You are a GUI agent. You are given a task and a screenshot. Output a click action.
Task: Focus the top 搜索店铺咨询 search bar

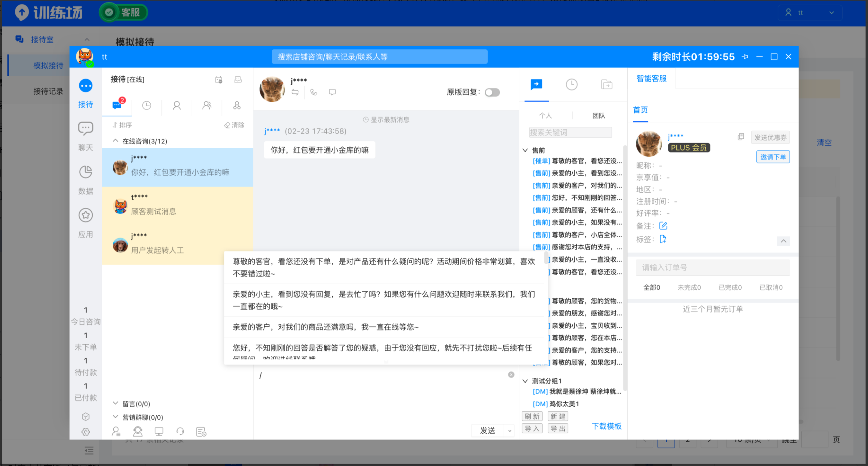(x=379, y=57)
